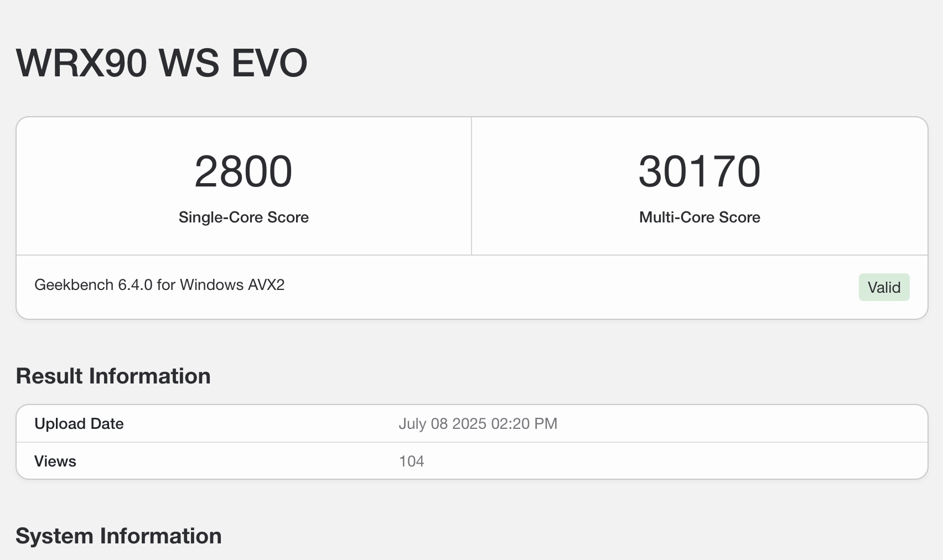Image resolution: width=943 pixels, height=560 pixels.
Task: Select the Single-Core Score label
Action: tap(243, 217)
